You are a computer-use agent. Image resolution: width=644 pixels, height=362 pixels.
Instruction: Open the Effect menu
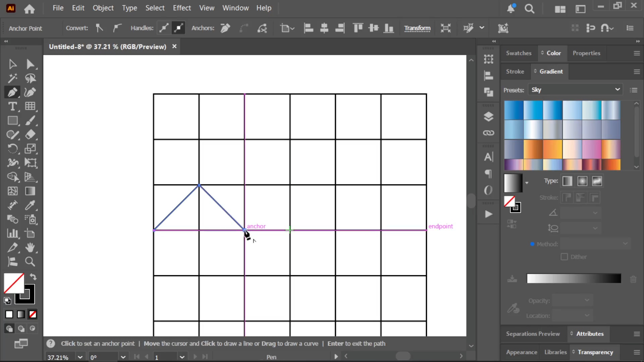[x=182, y=8]
